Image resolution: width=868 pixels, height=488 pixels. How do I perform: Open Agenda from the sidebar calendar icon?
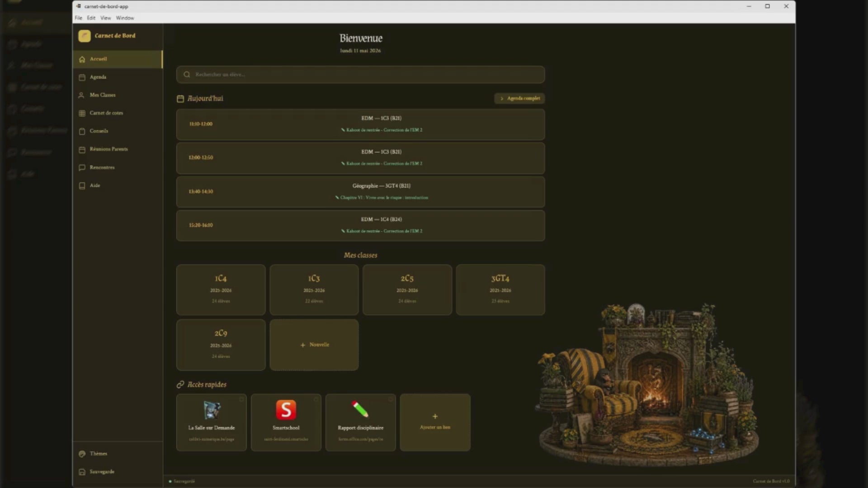(x=82, y=77)
